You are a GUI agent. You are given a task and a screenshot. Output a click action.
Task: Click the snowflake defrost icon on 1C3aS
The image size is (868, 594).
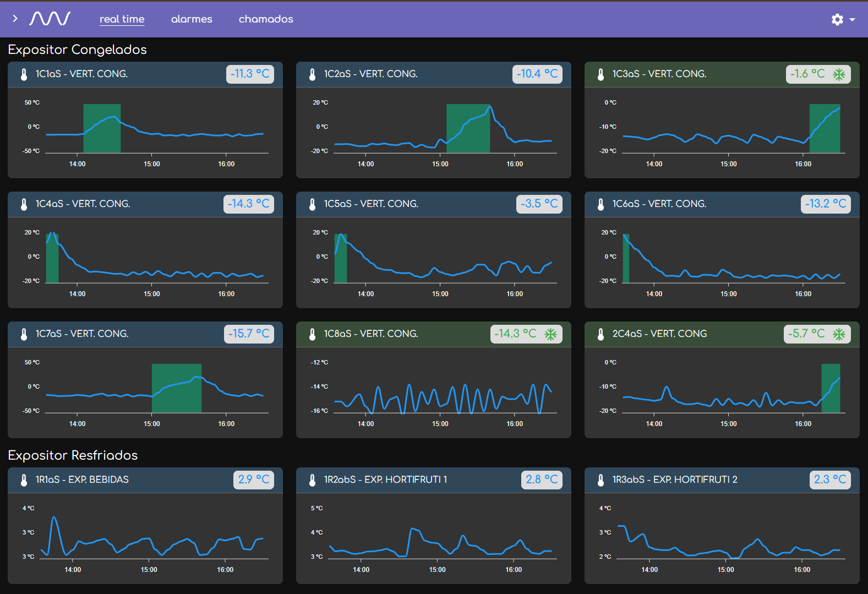(839, 74)
